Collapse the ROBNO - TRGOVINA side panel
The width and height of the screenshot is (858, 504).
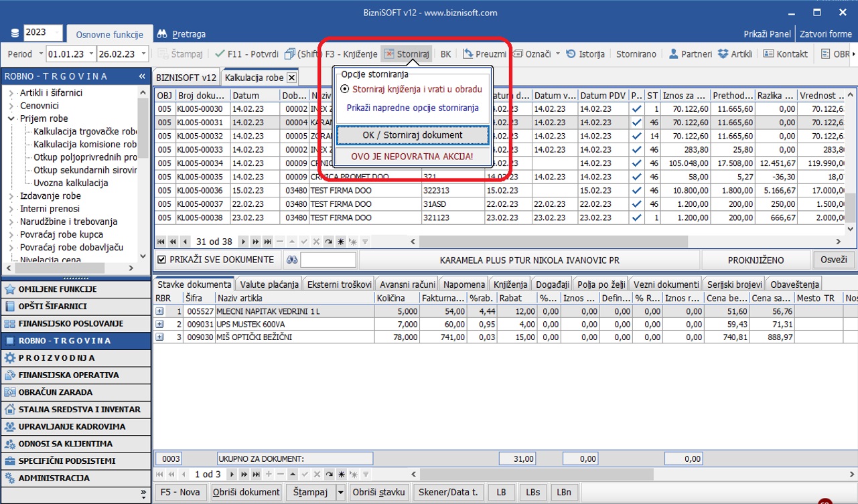coord(142,76)
